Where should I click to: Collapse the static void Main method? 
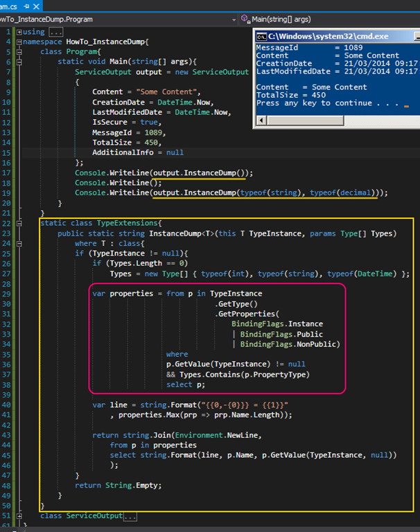(18, 62)
